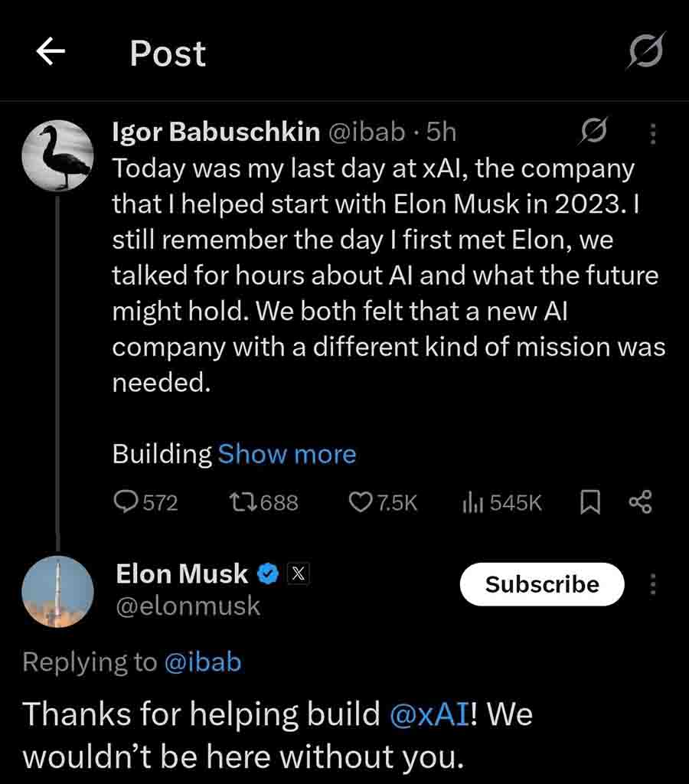Viewport: 689px width, 784px height.
Task: Open more options on Igor's post
Action: point(652,134)
